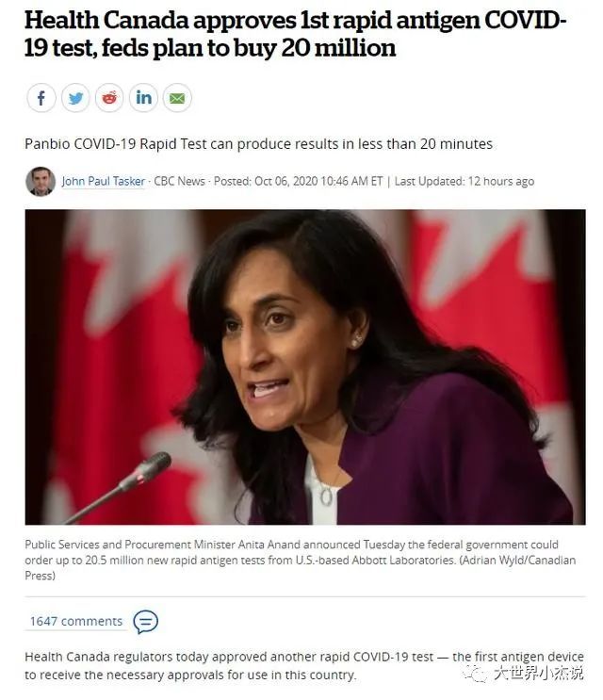603x700 pixels.
Task: Click the Posted Oct 06, 2020 timestamp
Action: (298, 181)
